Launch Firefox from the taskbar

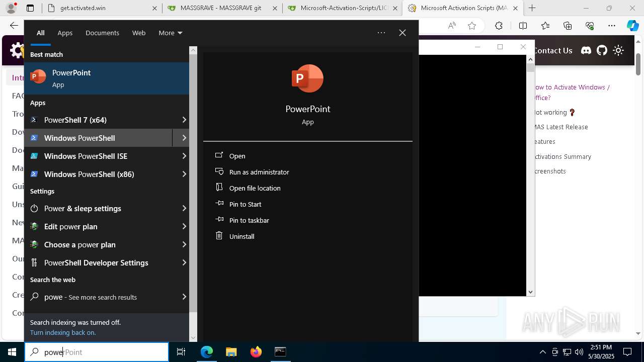[256, 352]
